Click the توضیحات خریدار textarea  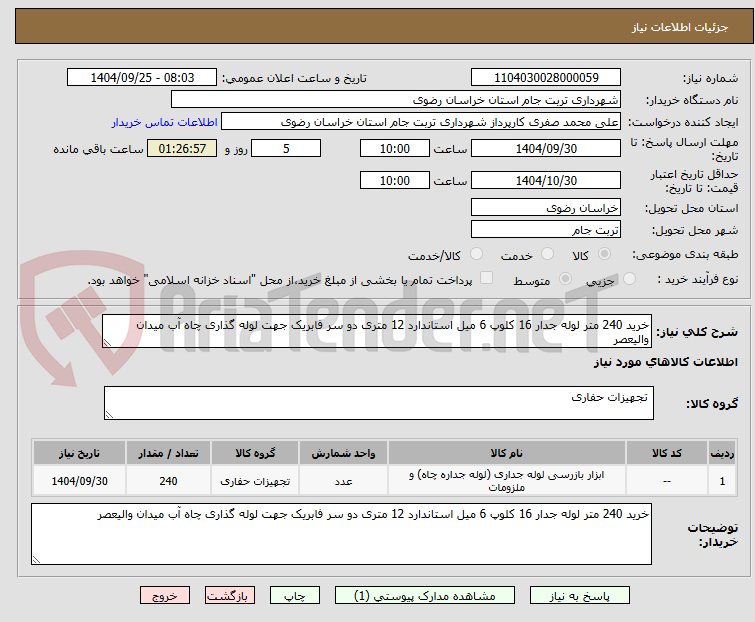coord(341,534)
